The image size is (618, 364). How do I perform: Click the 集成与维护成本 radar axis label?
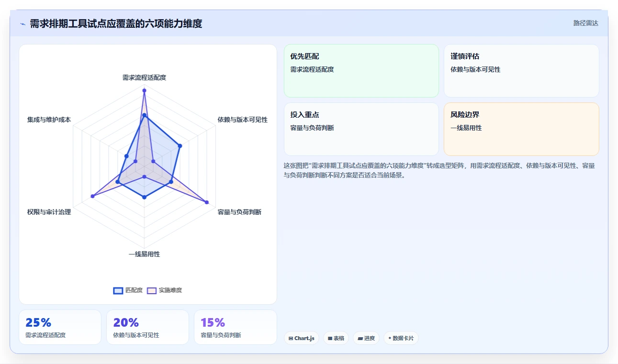point(49,120)
